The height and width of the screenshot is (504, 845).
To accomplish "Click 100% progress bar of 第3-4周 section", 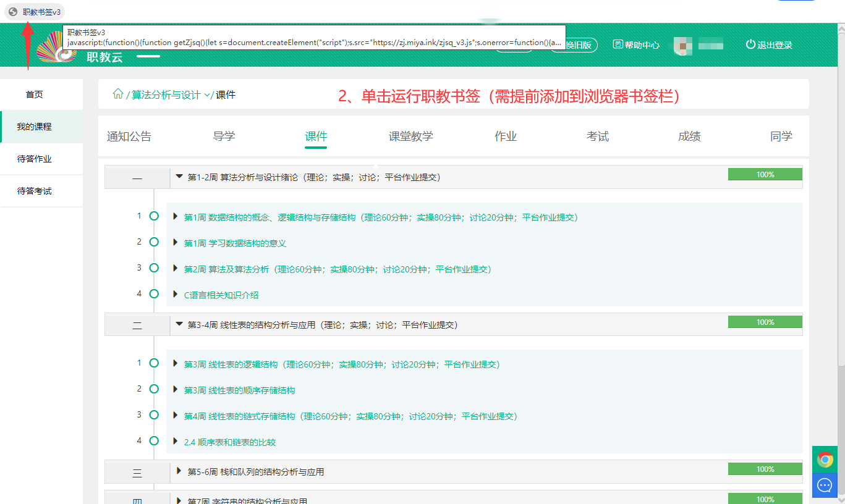I will coord(765,322).
